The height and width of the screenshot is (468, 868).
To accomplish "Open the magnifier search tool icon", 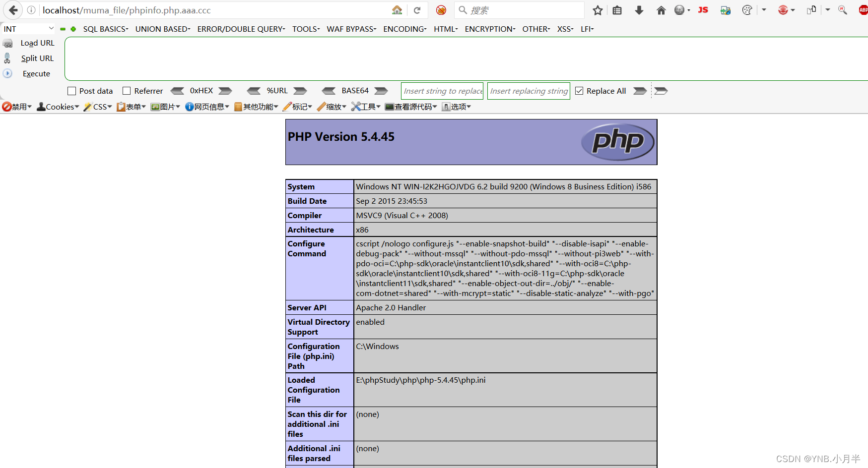I will 842,10.
